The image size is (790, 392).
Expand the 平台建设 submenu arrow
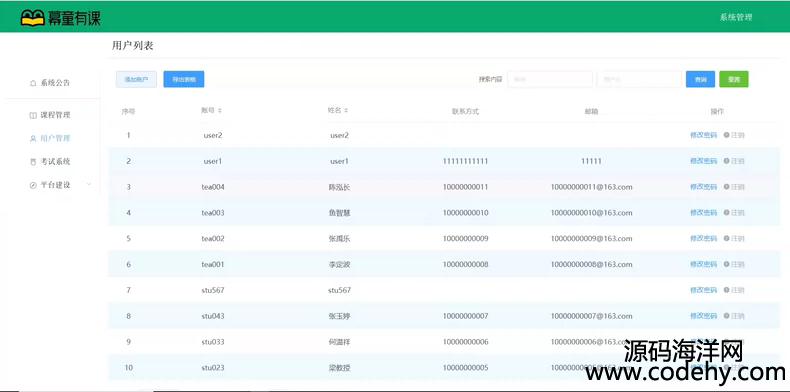(x=89, y=185)
